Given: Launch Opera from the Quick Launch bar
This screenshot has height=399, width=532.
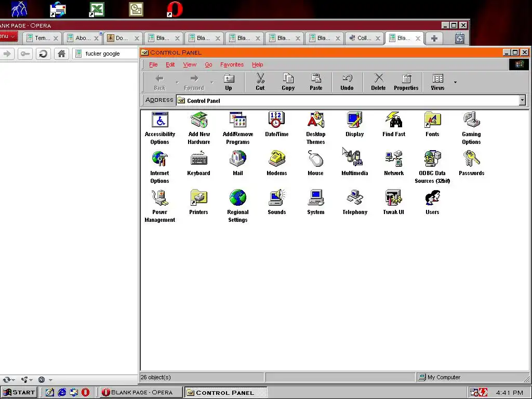Looking at the screenshot, I should [86, 392].
